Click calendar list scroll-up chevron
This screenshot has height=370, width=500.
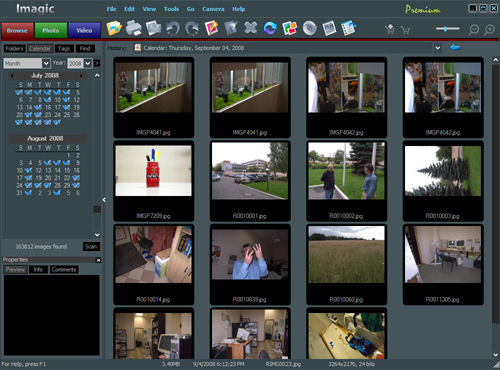[x=97, y=75]
